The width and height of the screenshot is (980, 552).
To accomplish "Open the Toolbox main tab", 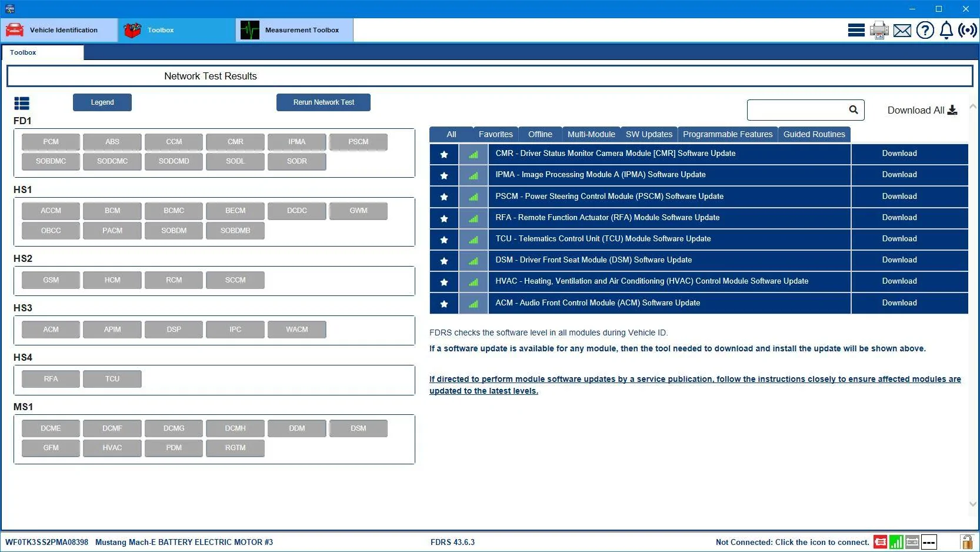I will coord(176,30).
